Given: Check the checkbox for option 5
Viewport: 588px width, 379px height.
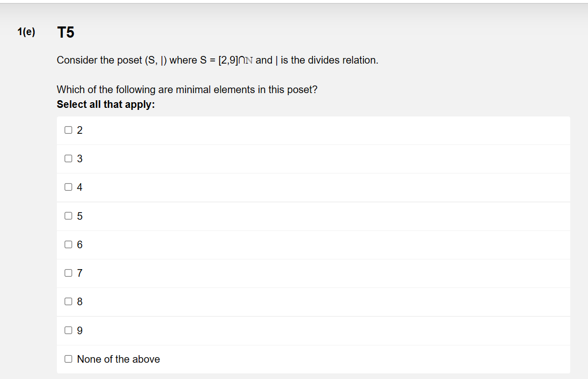Looking at the screenshot, I should pyautogui.click(x=68, y=216).
